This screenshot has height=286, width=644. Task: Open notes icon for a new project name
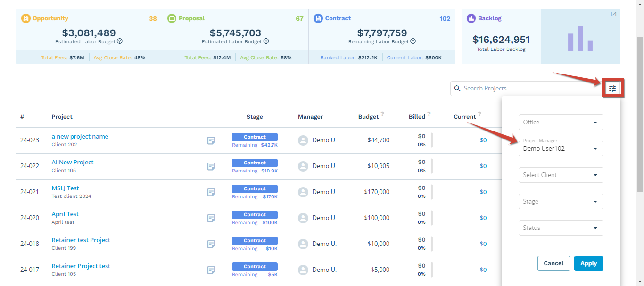pyautogui.click(x=211, y=140)
